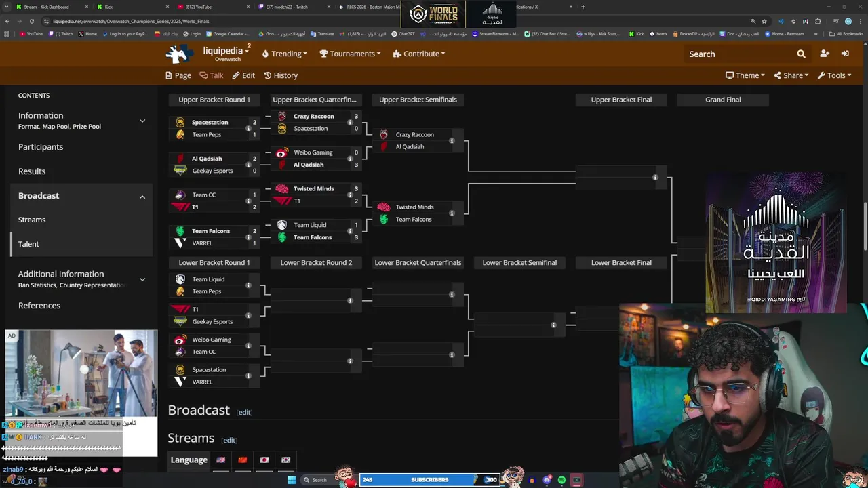This screenshot has height=488, width=868.
Task: Open ChatGPT bookmark in bookmarks bar
Action: 403,33
